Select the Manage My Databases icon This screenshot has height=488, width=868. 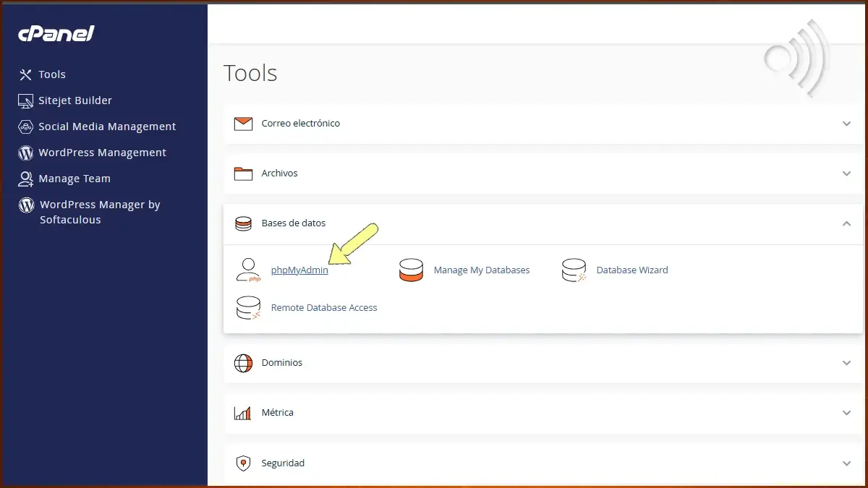click(x=412, y=270)
